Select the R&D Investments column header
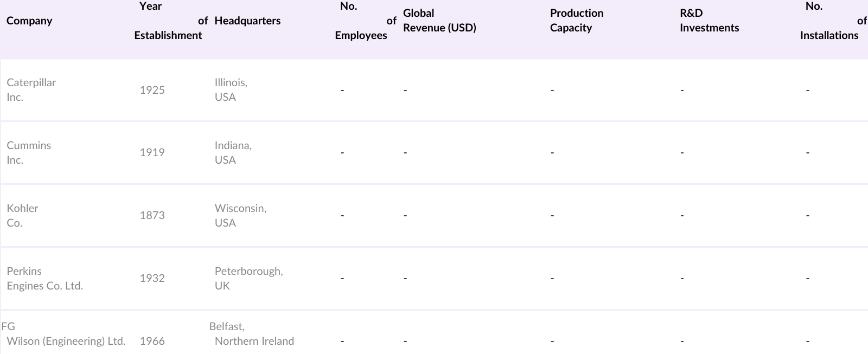868x354 pixels. click(709, 21)
